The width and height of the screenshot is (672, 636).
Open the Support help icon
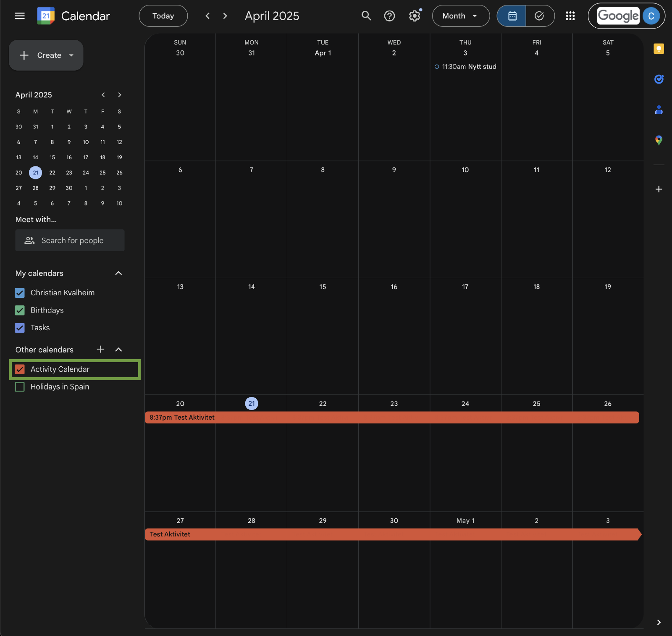click(389, 16)
